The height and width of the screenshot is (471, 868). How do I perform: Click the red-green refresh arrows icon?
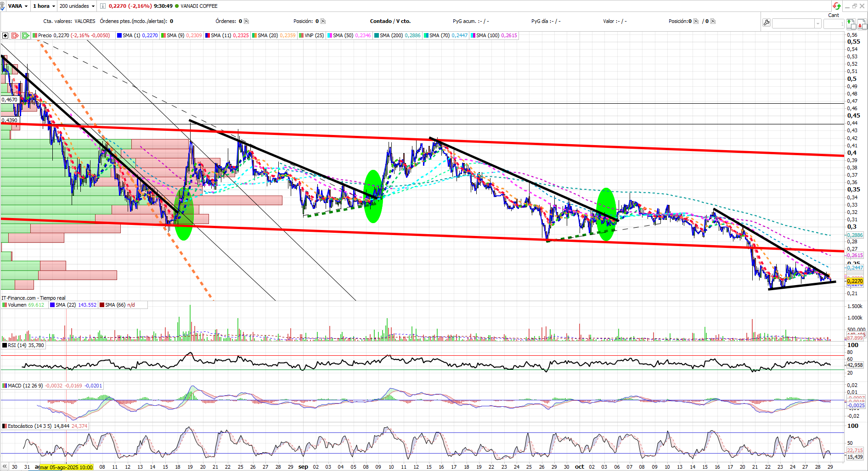837,6
